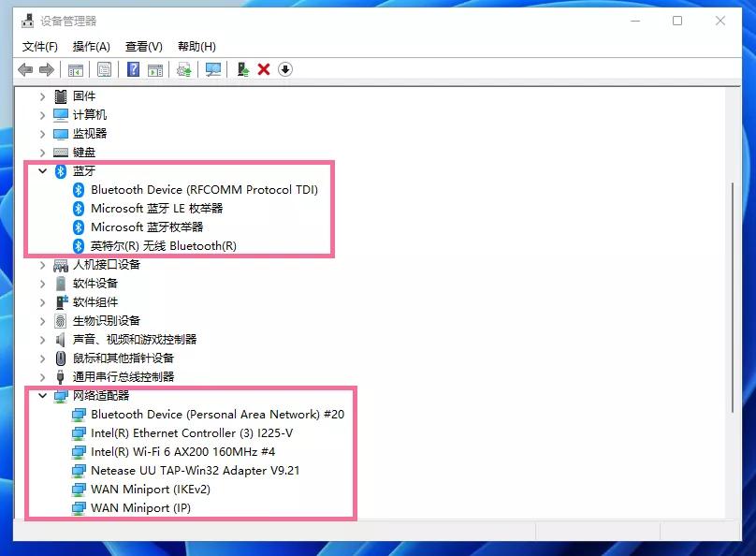
Task: Click the 生物识别设备 fingerprint icon
Action: coord(60,321)
